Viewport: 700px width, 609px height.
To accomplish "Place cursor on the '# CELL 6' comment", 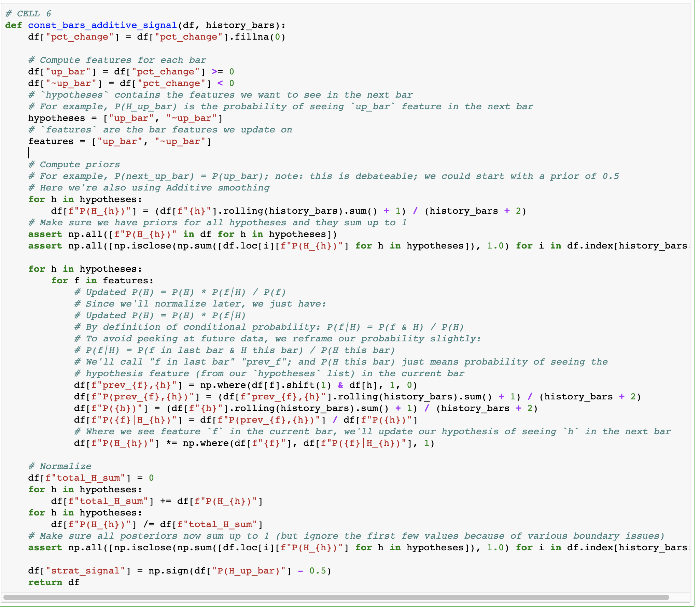I will point(28,14).
